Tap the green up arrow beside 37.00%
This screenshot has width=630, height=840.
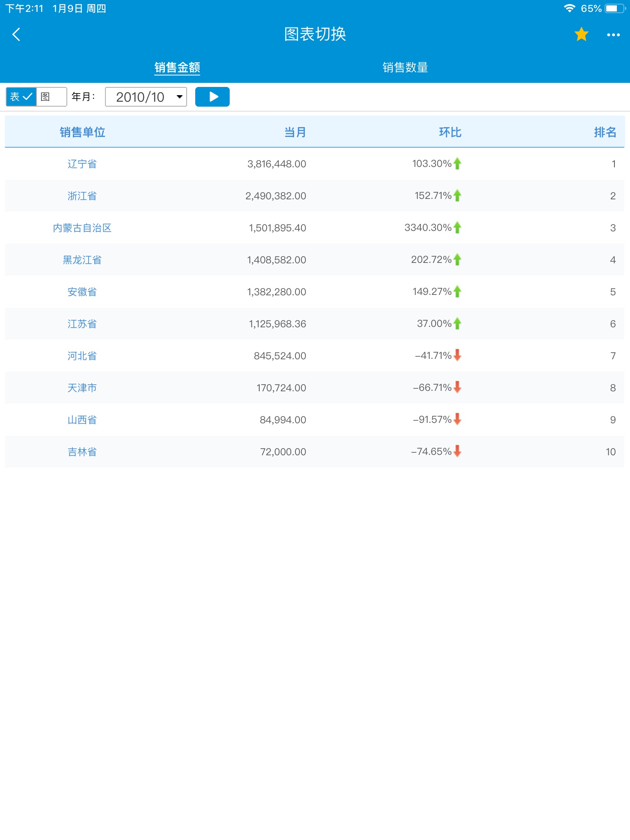tap(457, 324)
